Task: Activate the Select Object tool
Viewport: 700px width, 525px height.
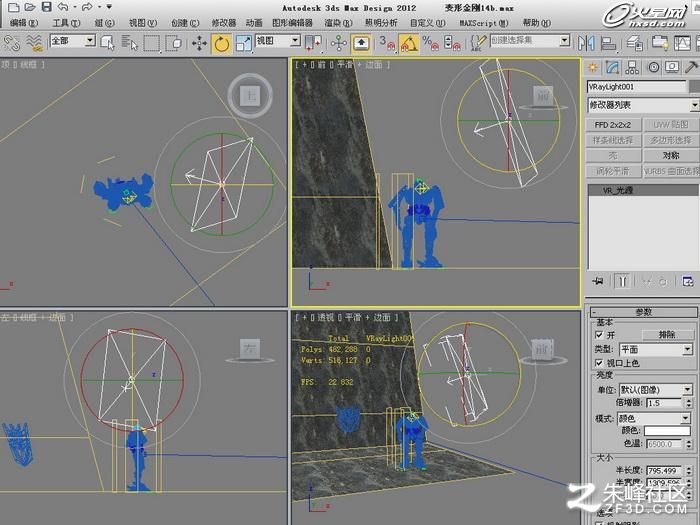Action: click(x=107, y=43)
